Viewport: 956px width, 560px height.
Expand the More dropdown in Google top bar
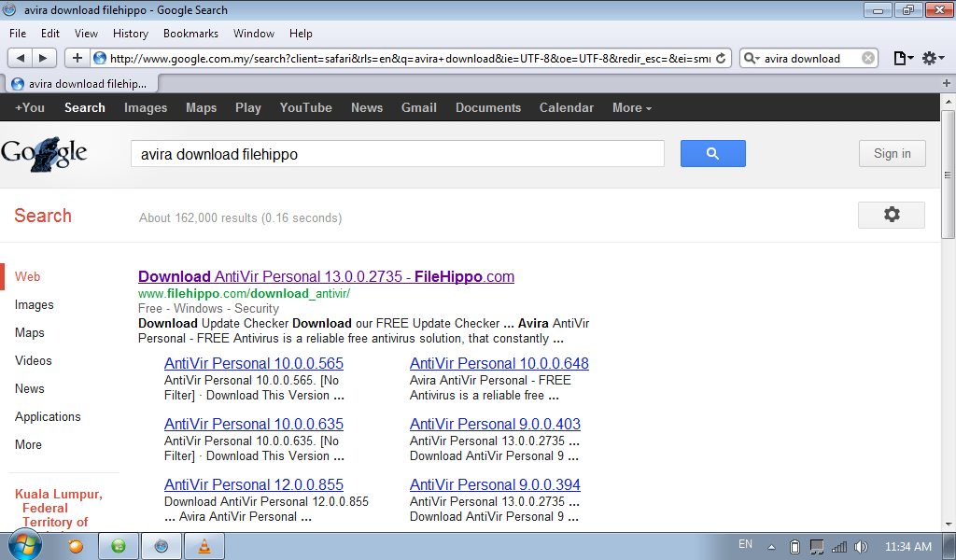632,108
